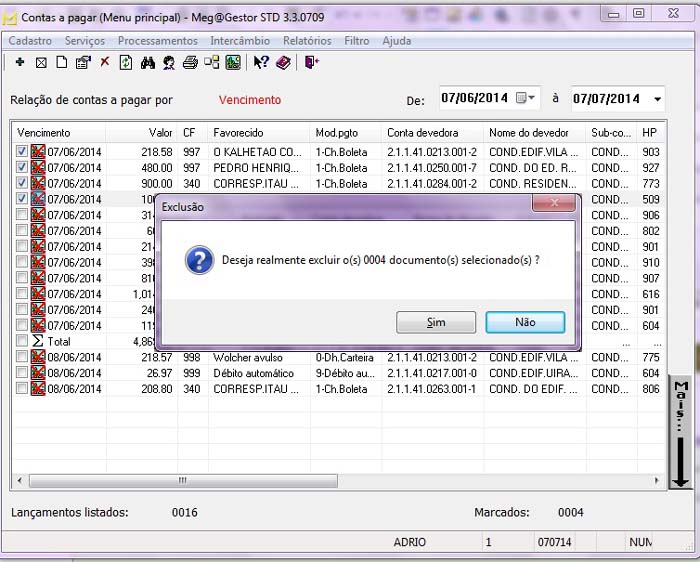
Task: Click the blank page new document icon
Action: pos(62,62)
